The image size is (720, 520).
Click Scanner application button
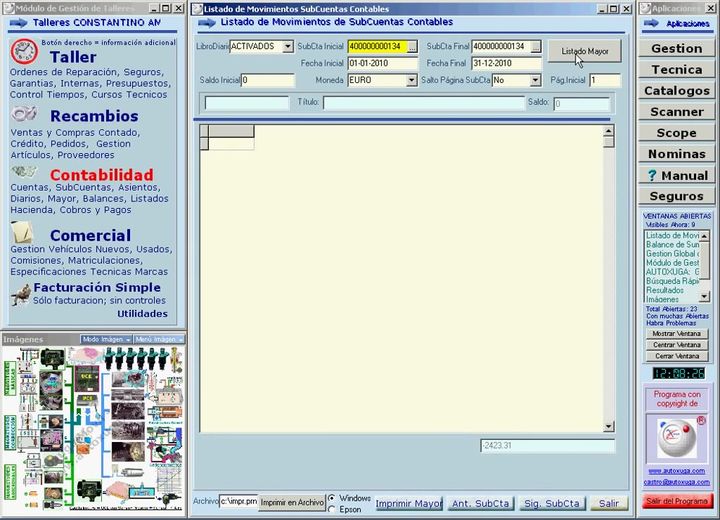pyautogui.click(x=676, y=112)
